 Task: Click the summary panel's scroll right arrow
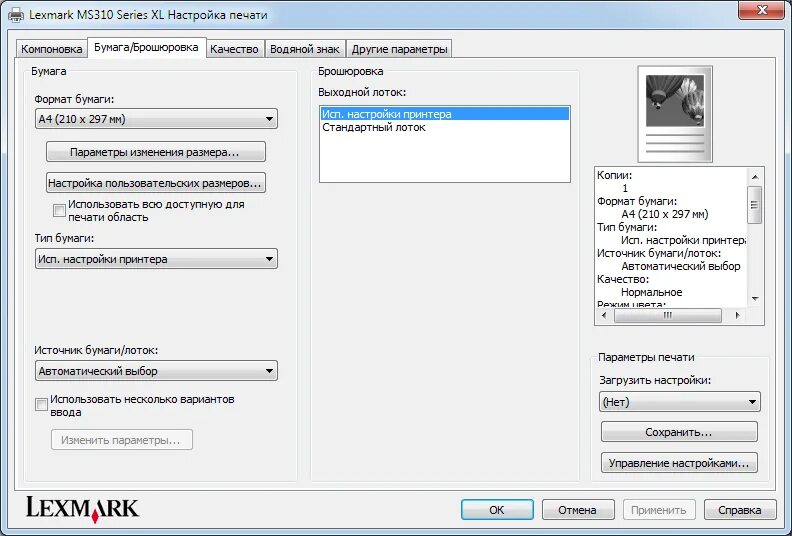738,315
